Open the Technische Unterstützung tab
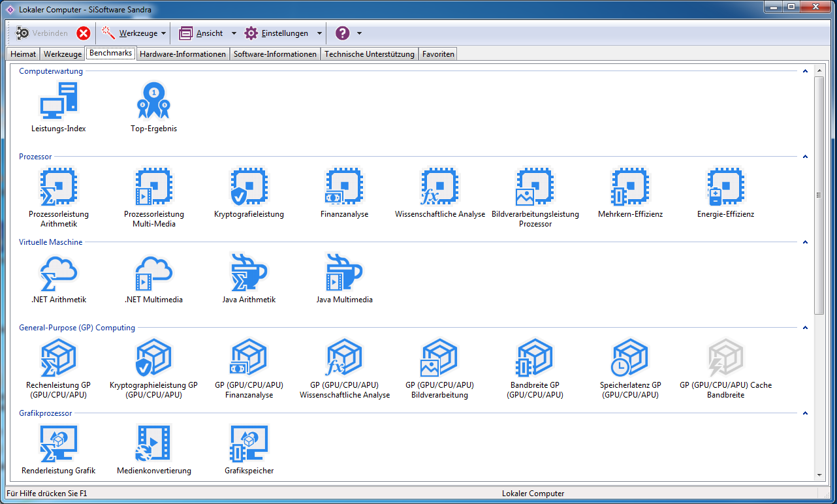837x504 pixels. 369,54
